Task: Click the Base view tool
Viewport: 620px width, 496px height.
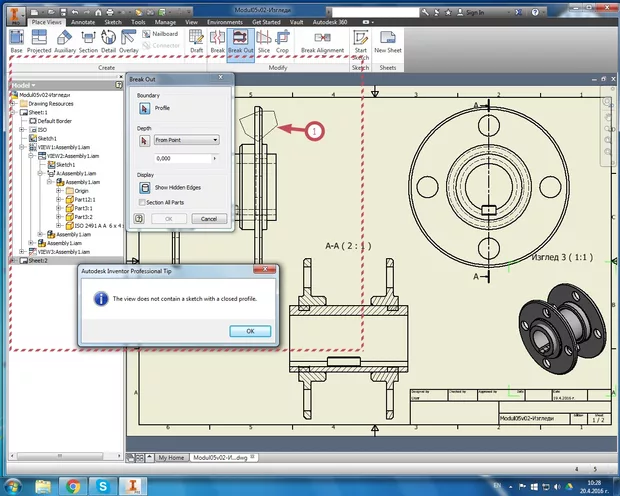Action: click(x=16, y=37)
